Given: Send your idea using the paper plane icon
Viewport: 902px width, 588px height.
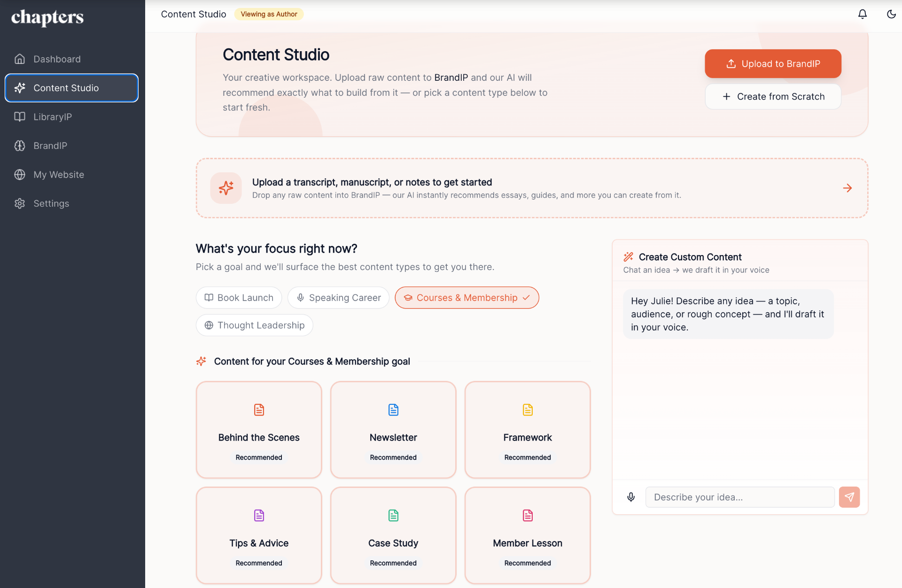Looking at the screenshot, I should [849, 497].
